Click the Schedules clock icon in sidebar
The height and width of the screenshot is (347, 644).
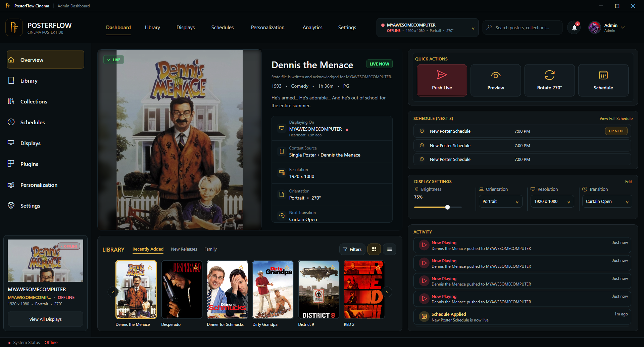11,122
